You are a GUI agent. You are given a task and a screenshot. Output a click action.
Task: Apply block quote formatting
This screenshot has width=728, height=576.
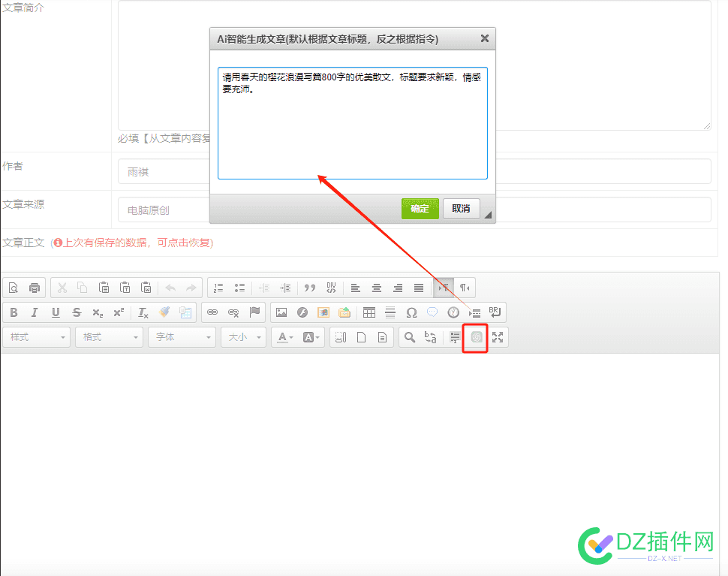coord(310,288)
